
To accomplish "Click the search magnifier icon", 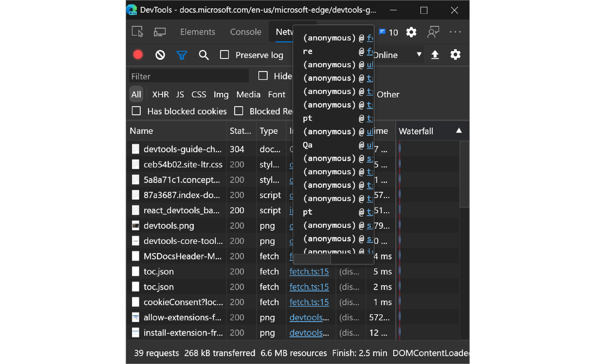I will click(x=204, y=54).
